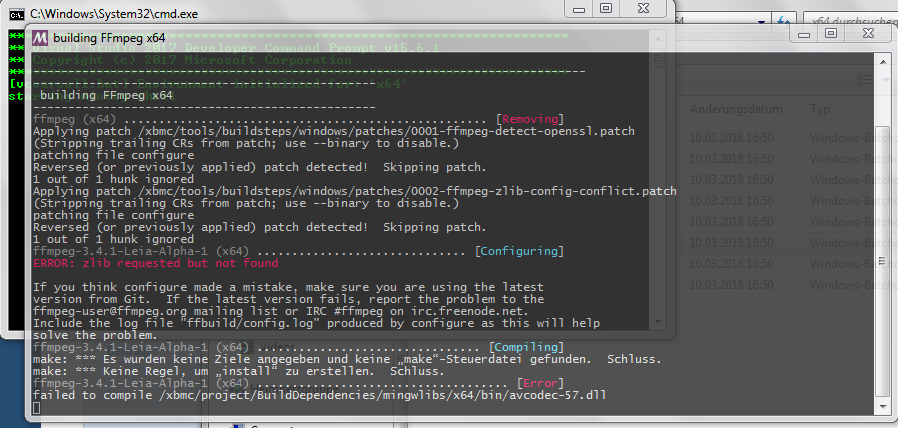Refresh the Explorer folder view
Screen dimensions: 898x428
[783, 22]
